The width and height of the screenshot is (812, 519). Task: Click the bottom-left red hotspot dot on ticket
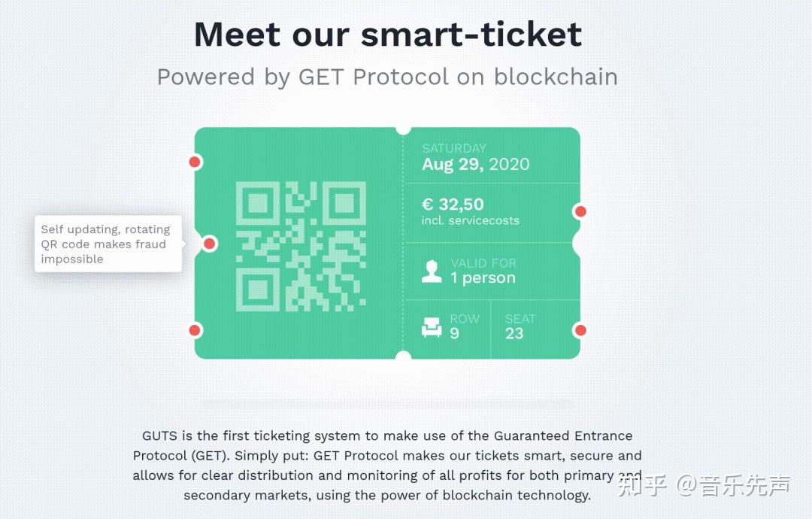coord(195,330)
